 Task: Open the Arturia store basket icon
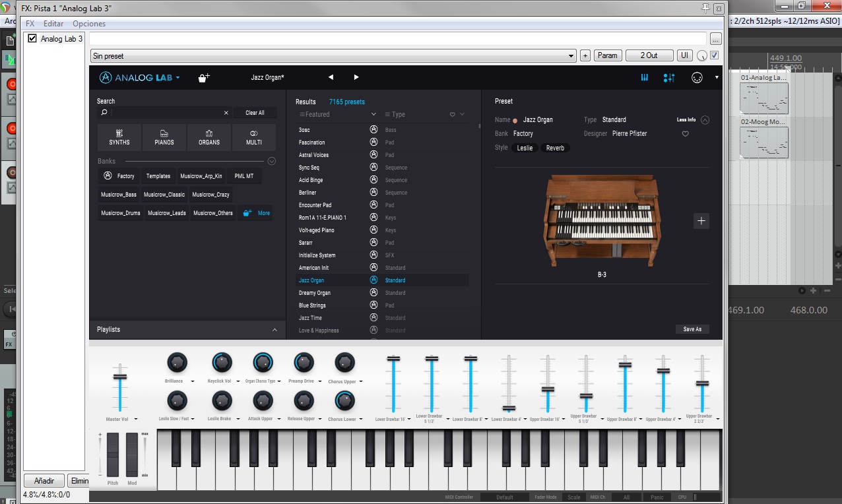click(204, 77)
